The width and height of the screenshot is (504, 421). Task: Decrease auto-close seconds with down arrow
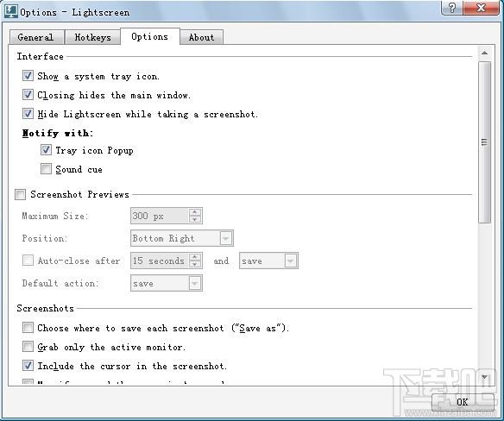click(195, 264)
